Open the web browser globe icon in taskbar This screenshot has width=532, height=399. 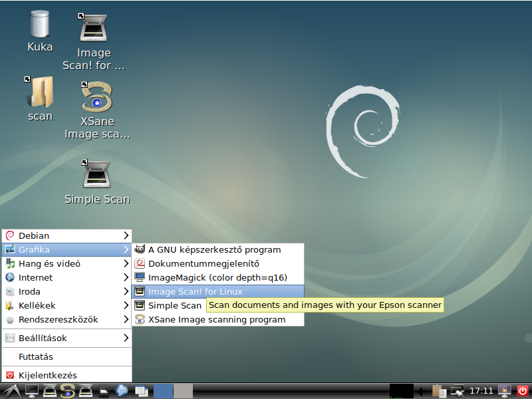point(122,391)
